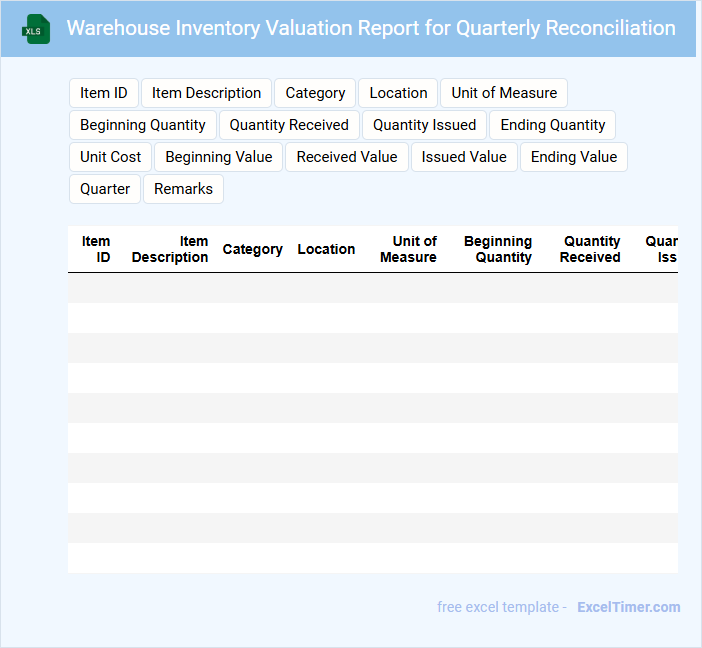Image resolution: width=702 pixels, height=648 pixels.
Task: Select the Received Value tag
Action: pyautogui.click(x=347, y=157)
